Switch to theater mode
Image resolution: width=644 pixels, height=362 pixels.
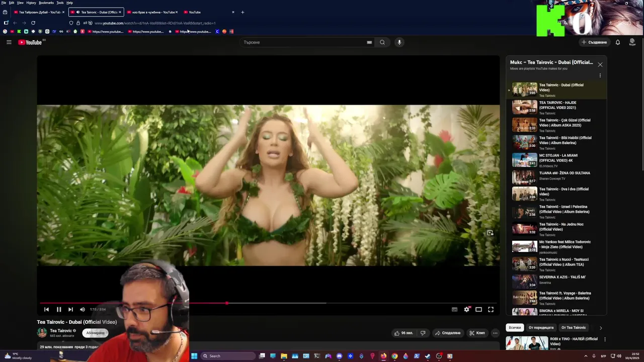478,310
